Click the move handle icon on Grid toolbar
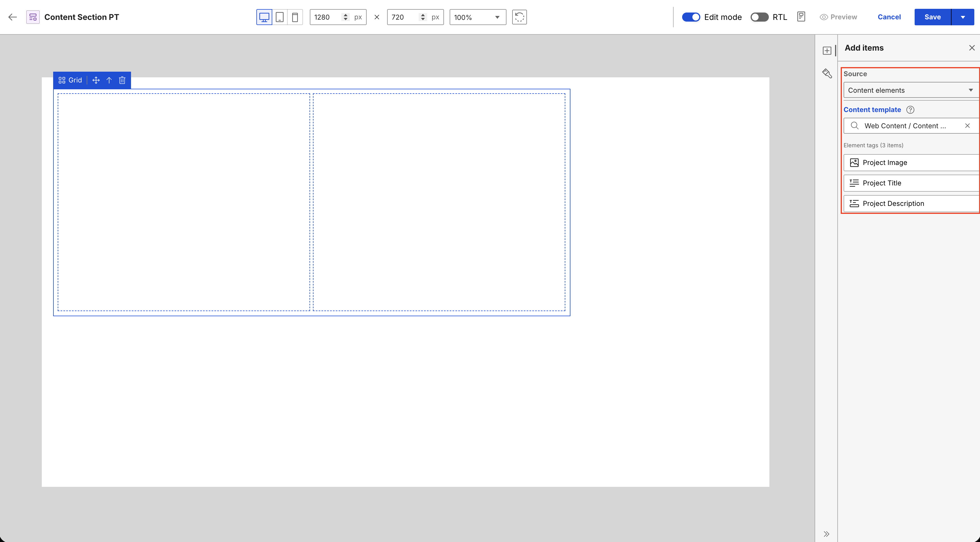980x542 pixels. (x=96, y=80)
